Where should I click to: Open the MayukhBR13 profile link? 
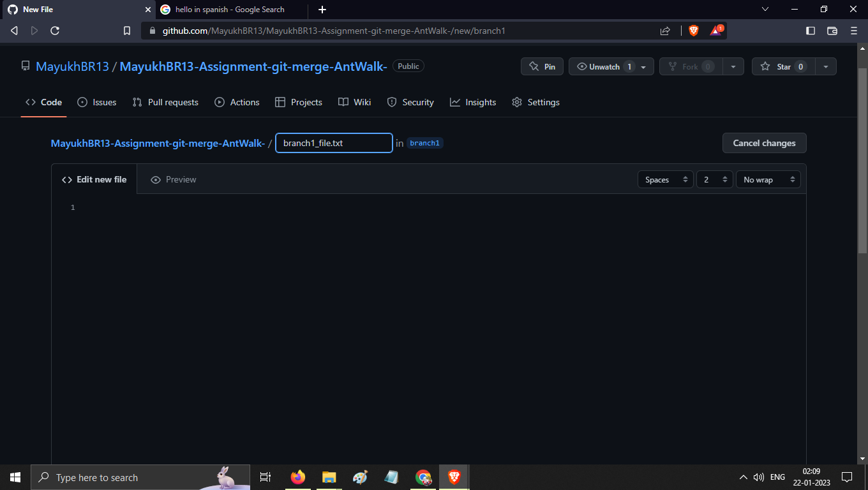72,66
